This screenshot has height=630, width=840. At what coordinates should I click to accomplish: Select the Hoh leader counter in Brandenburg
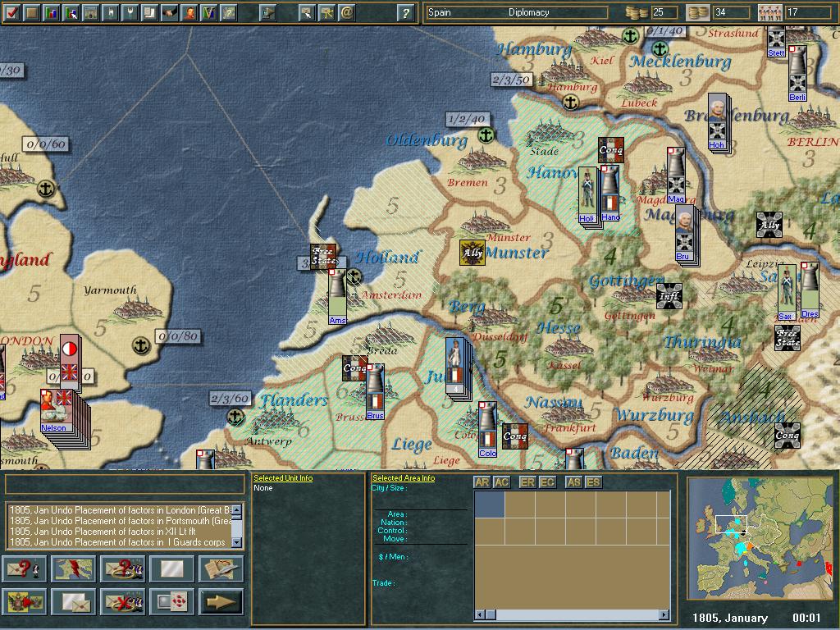click(717, 121)
